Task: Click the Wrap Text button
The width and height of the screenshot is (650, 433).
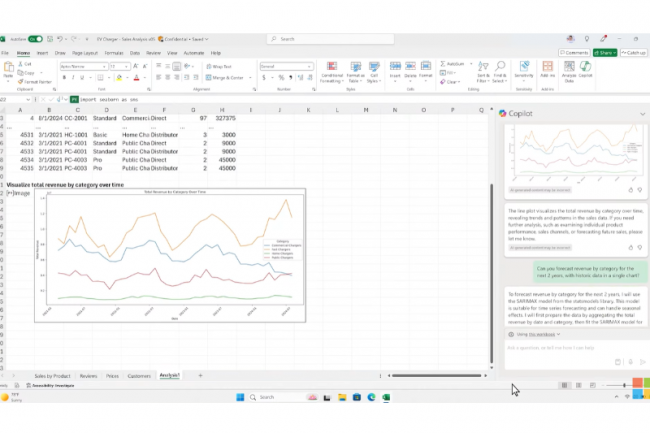Action: click(221, 66)
